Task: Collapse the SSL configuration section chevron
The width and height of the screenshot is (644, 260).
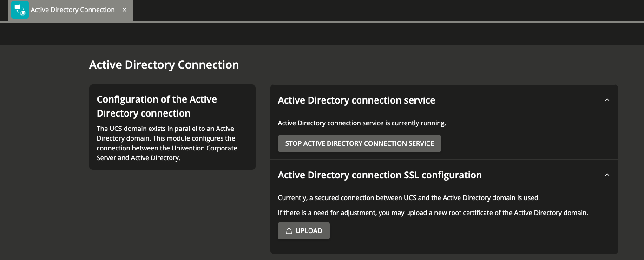Action: [x=607, y=175]
